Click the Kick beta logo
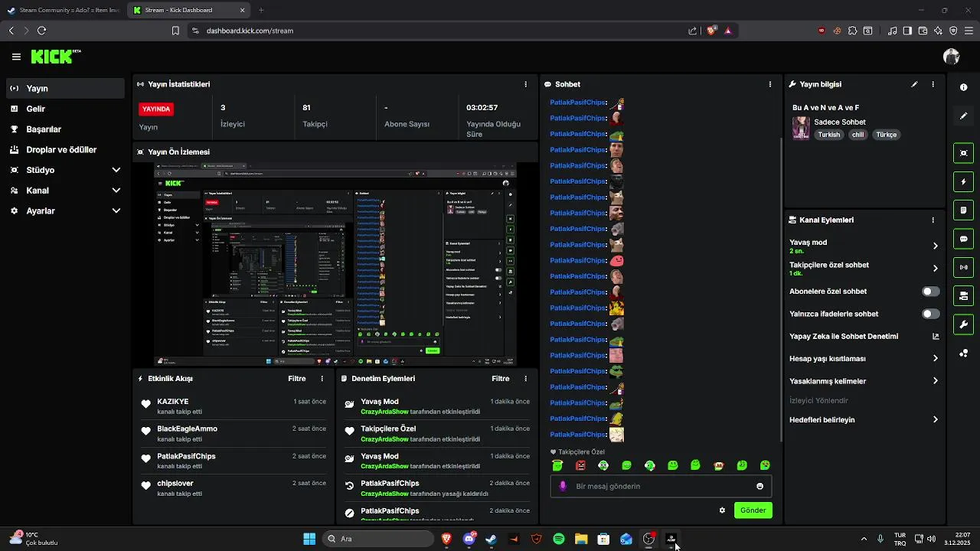 click(56, 57)
